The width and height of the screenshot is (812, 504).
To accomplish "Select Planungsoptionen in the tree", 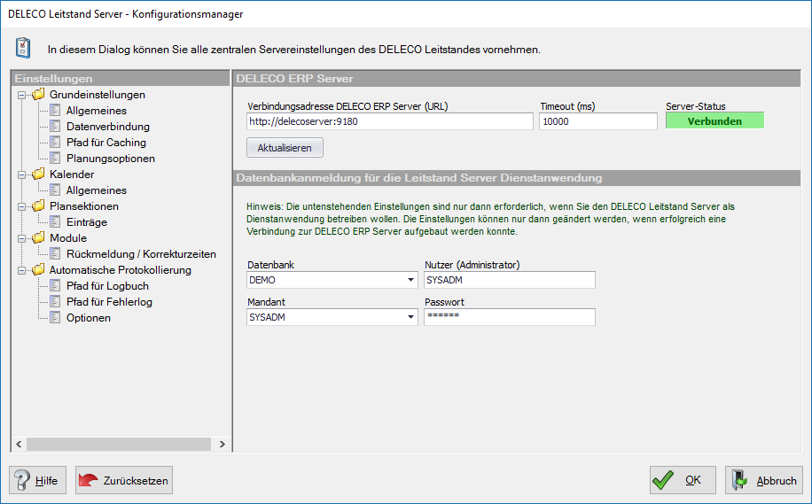I will pos(110,159).
